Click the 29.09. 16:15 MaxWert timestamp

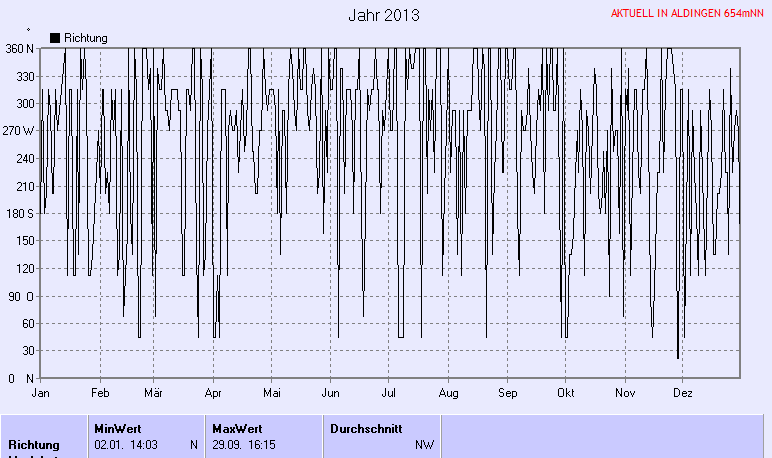point(244,444)
